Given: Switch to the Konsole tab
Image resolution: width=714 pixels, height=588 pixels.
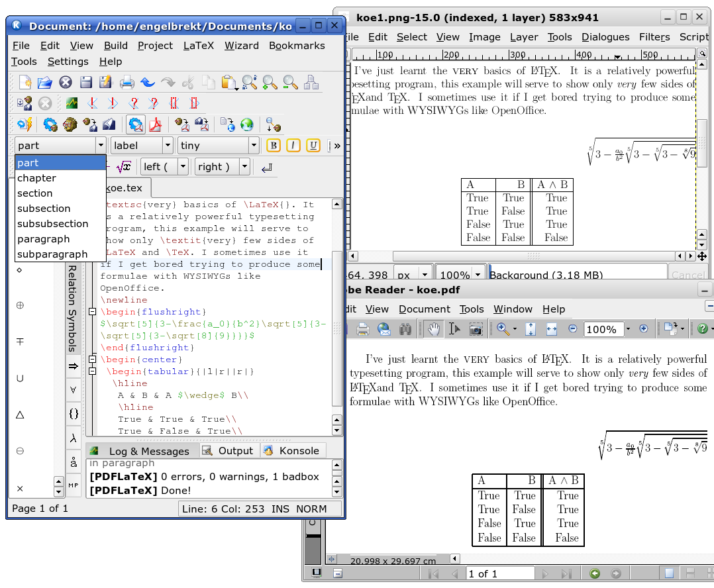Looking at the screenshot, I should 292,450.
